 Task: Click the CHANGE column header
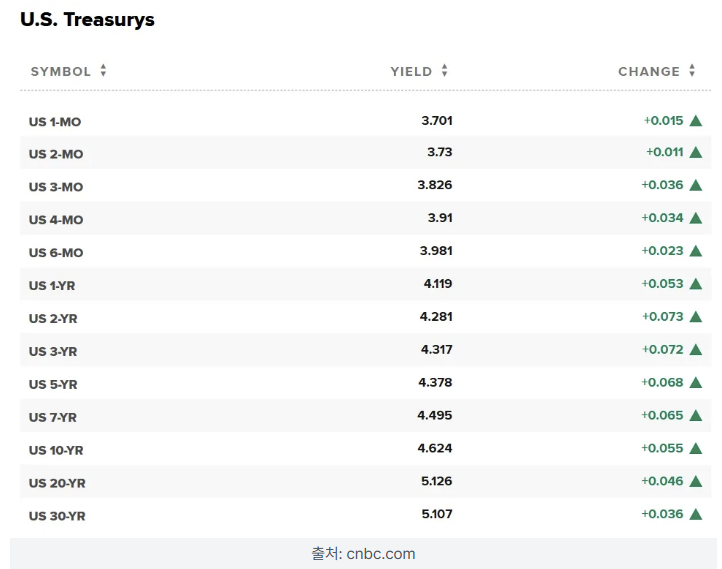pos(649,71)
